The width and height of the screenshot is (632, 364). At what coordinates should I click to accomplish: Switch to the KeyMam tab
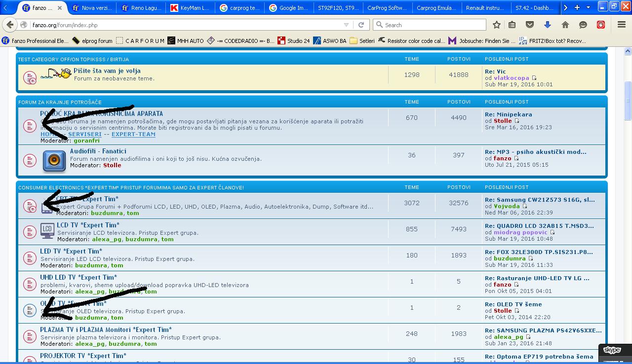(190, 8)
